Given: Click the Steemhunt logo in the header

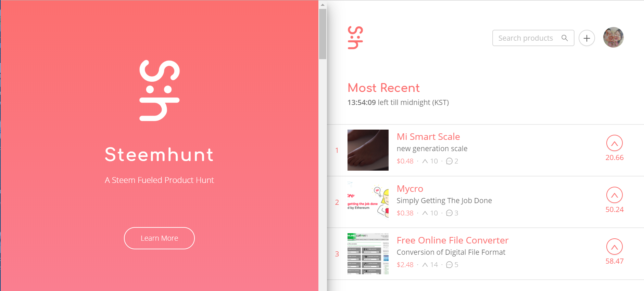Looking at the screenshot, I should click(x=355, y=38).
